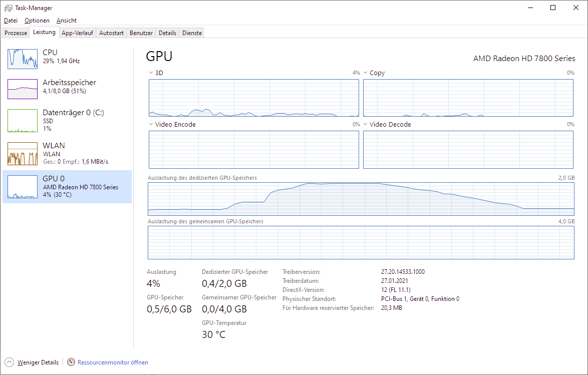This screenshot has height=375, width=588.
Task: Open the Dienste tab
Action: (x=192, y=33)
